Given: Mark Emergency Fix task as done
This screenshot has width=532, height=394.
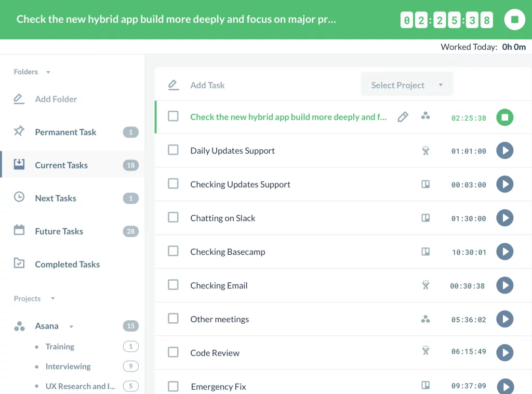Looking at the screenshot, I should [173, 386].
